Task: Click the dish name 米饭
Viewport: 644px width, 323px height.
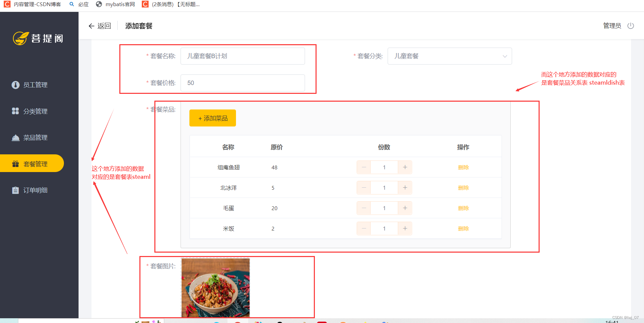Action: 228,228
